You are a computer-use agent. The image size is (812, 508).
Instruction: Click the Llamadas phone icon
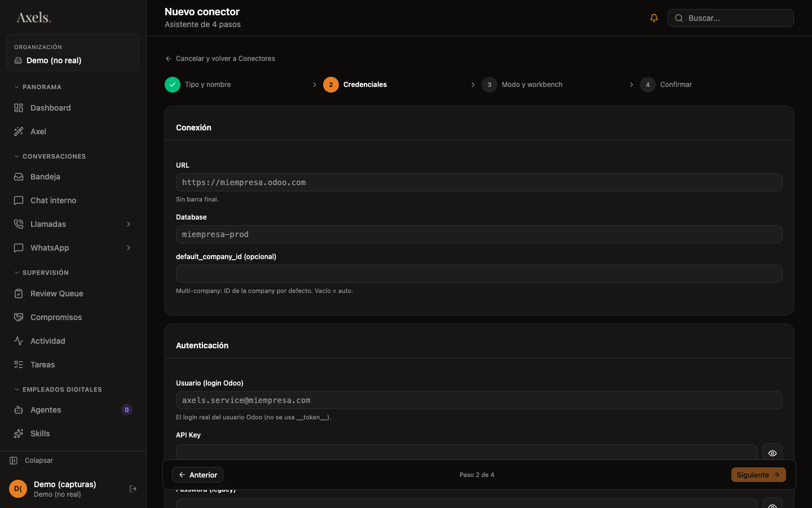(19, 224)
